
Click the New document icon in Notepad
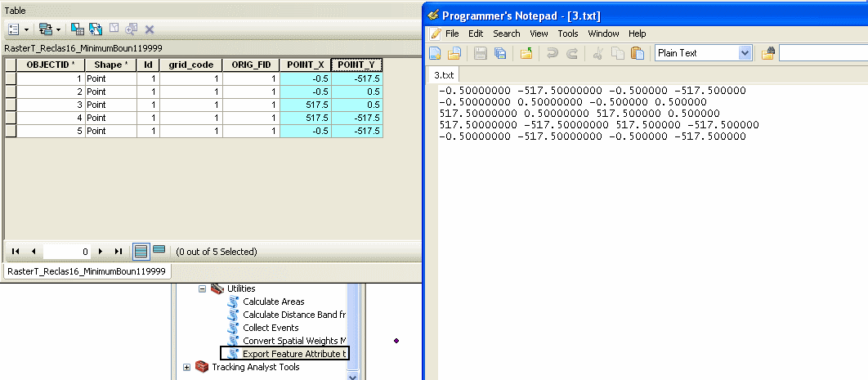(436, 53)
